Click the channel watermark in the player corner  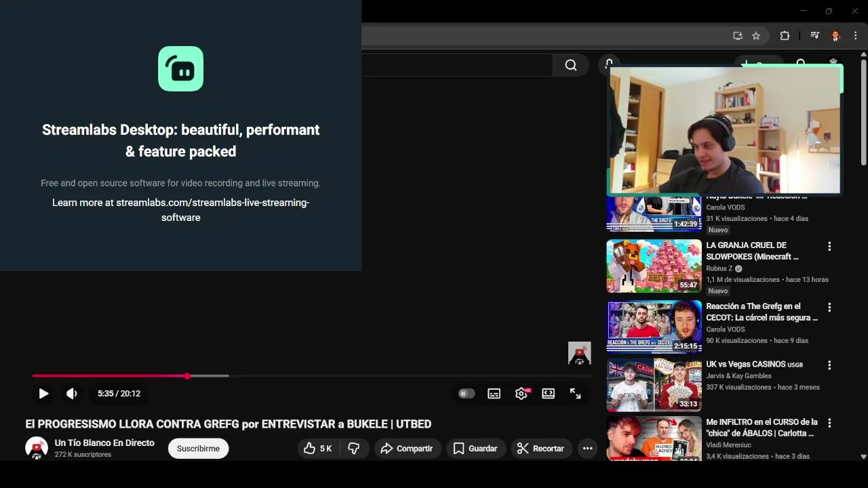coord(579,354)
